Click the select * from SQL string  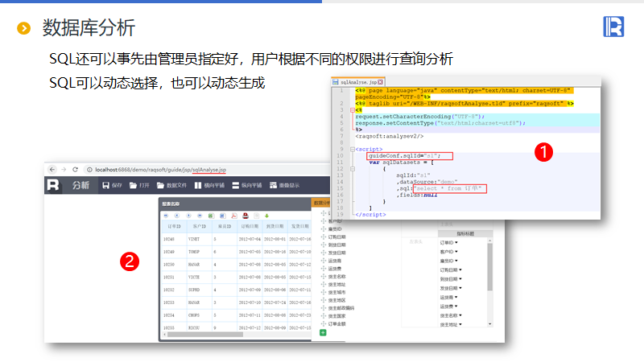click(x=450, y=188)
